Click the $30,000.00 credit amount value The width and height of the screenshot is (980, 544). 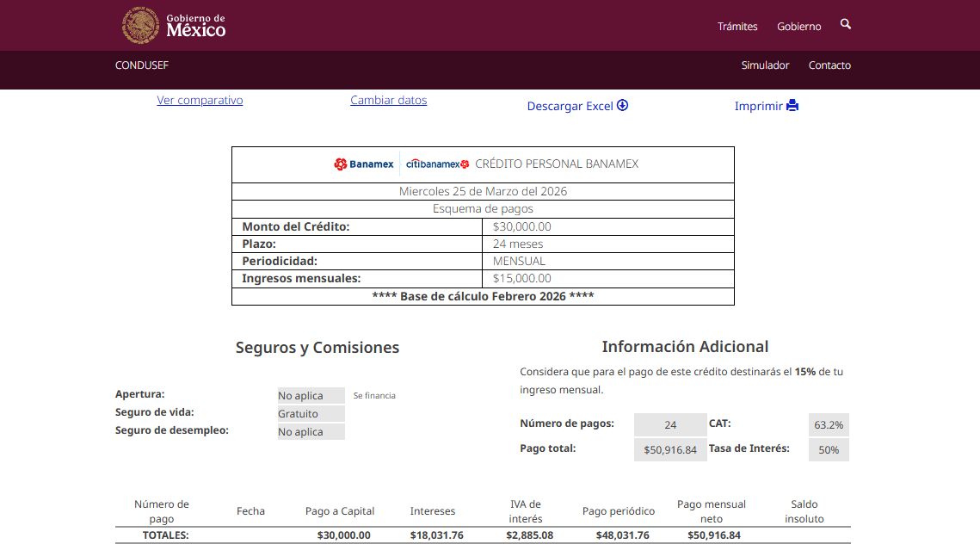[x=522, y=226]
